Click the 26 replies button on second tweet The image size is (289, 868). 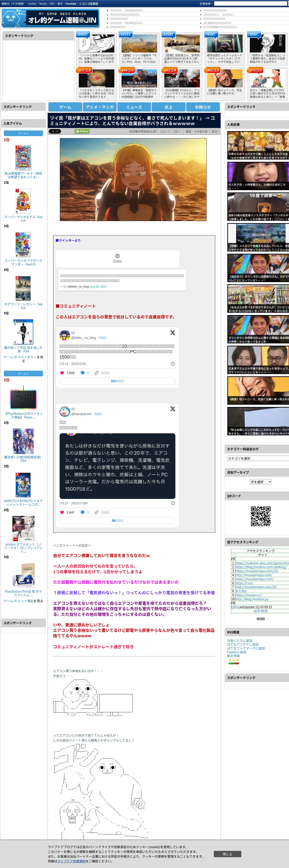(x=117, y=521)
